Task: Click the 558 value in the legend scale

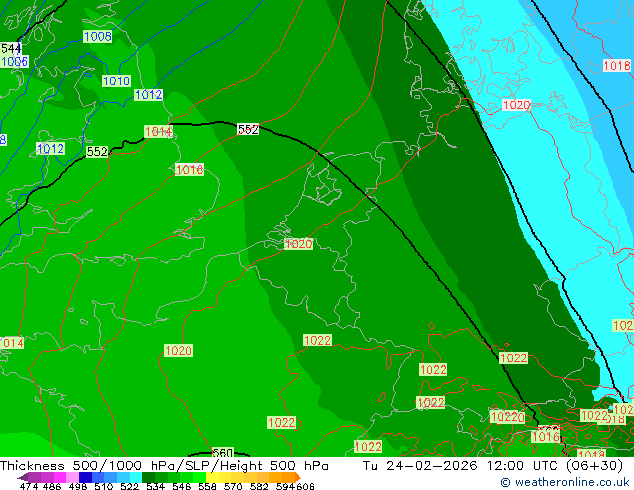Action: [x=207, y=486]
